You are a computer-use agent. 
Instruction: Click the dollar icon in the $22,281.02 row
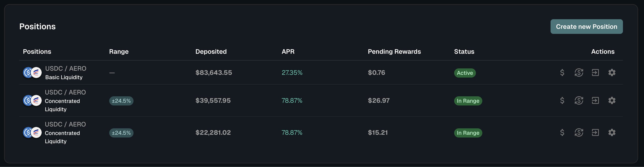click(x=562, y=132)
